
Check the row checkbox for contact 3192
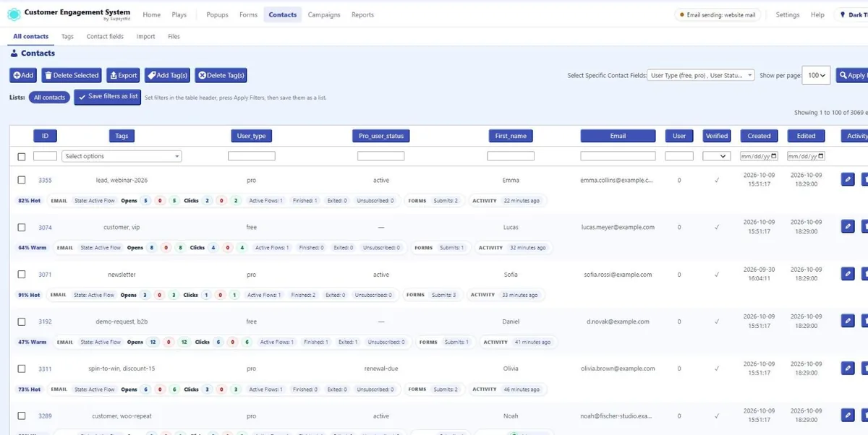coord(21,322)
